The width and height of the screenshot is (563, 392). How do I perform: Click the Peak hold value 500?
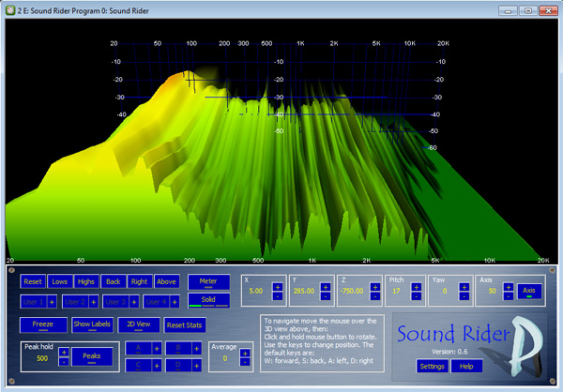[x=42, y=358]
